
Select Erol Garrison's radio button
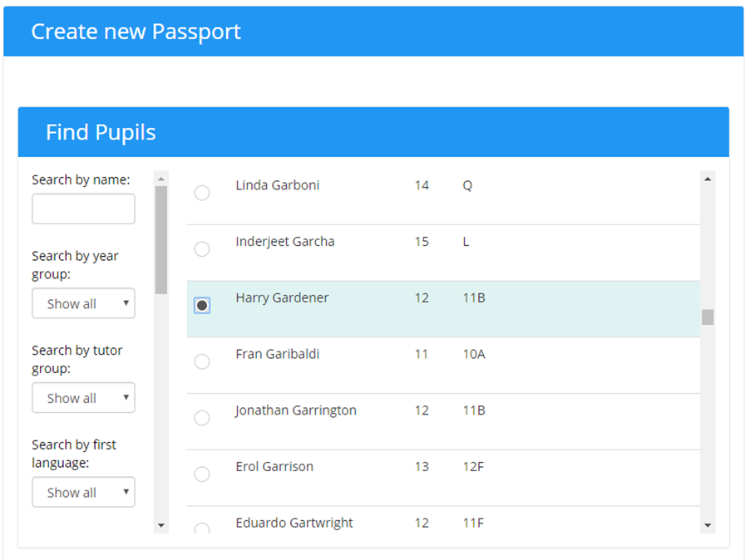[202, 474]
